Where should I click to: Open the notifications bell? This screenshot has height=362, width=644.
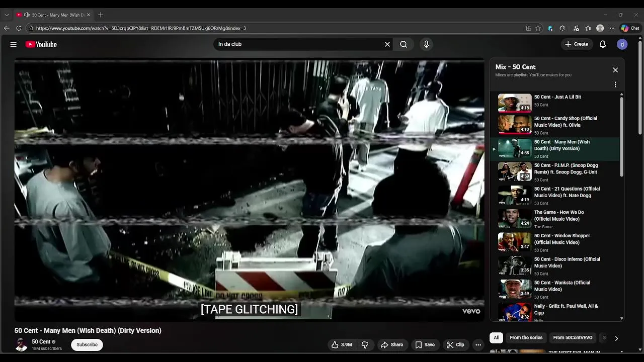pyautogui.click(x=603, y=44)
